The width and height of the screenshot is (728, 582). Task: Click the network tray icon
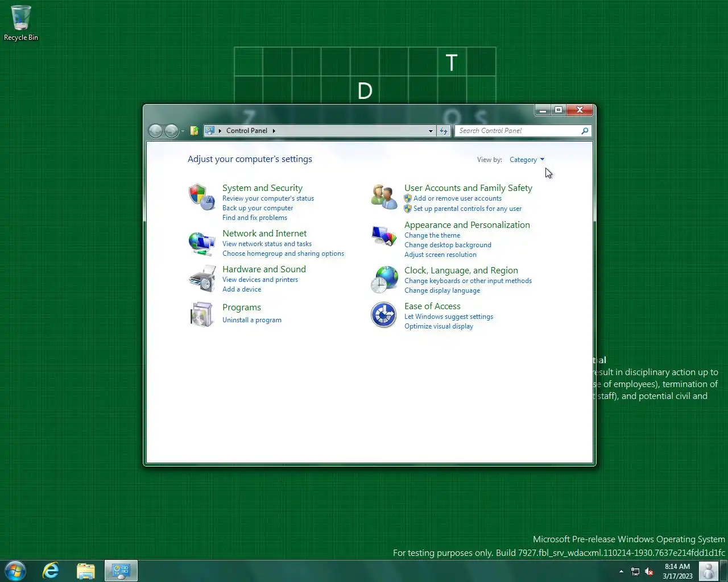pyautogui.click(x=635, y=572)
